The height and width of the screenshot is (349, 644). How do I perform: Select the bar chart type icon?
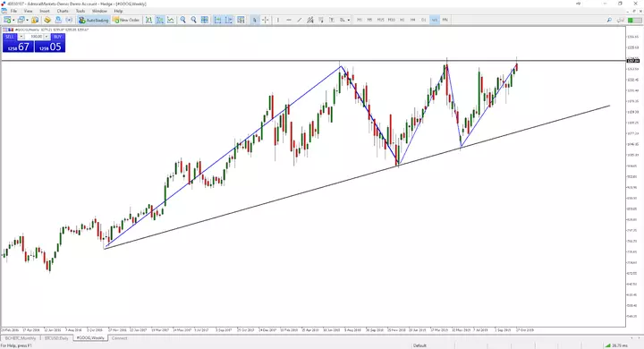coord(148,20)
